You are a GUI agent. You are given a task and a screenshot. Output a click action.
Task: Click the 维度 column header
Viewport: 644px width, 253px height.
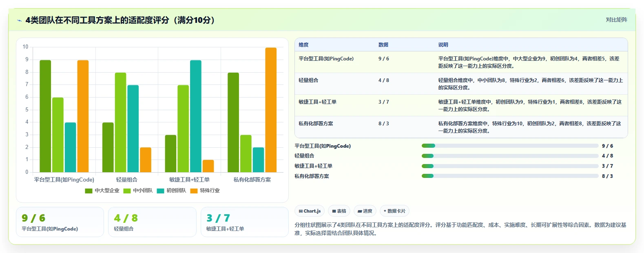point(303,45)
